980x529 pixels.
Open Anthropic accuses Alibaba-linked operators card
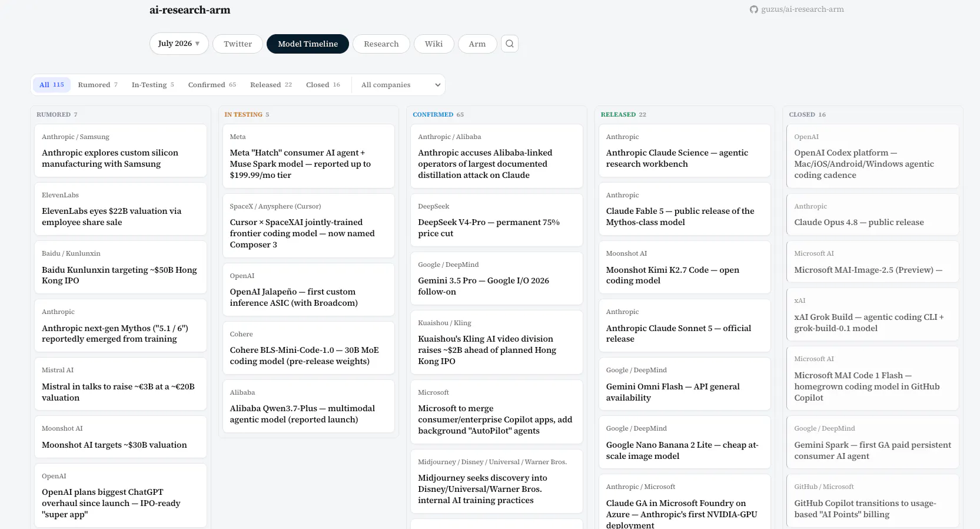pyautogui.click(x=497, y=156)
